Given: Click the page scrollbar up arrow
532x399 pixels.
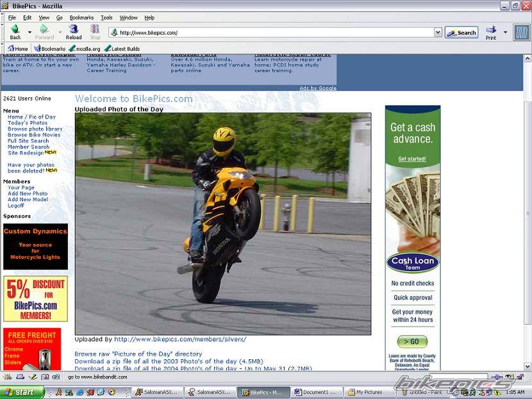Looking at the screenshot, I should [x=528, y=58].
